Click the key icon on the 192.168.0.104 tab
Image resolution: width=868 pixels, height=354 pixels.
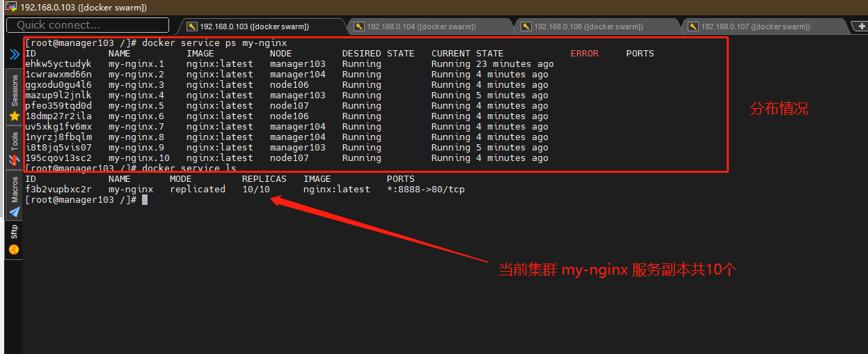tap(358, 26)
